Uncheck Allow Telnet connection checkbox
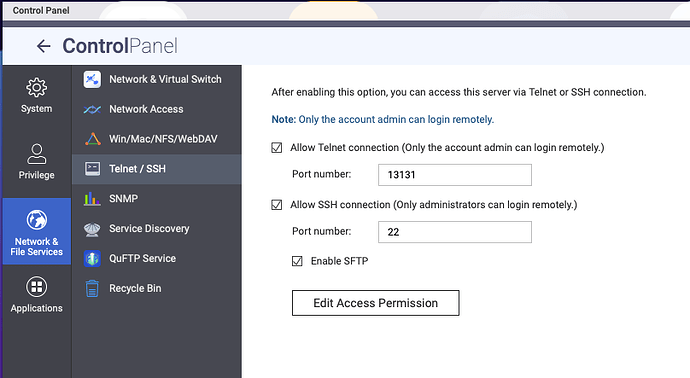This screenshot has height=378, width=690. click(x=276, y=147)
